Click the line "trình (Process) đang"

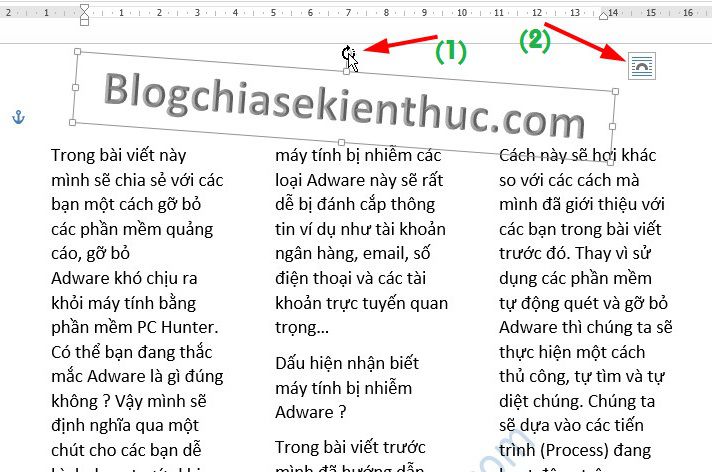point(575,450)
